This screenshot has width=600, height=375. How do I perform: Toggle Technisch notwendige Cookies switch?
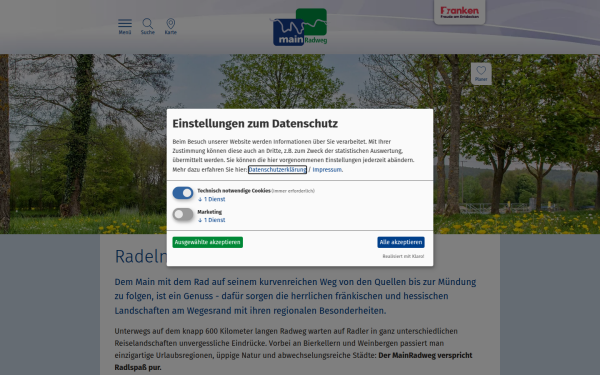[x=183, y=193]
